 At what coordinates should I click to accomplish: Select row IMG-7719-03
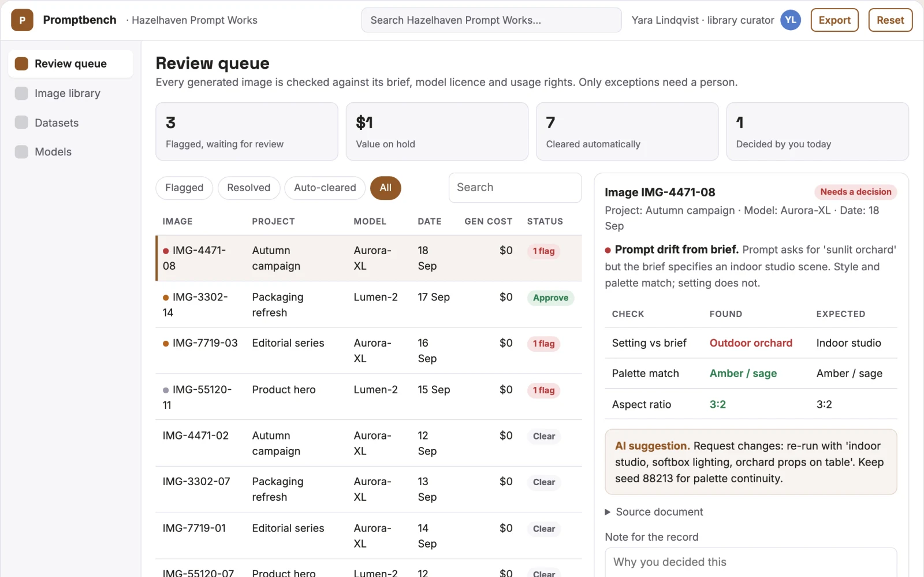coord(368,351)
